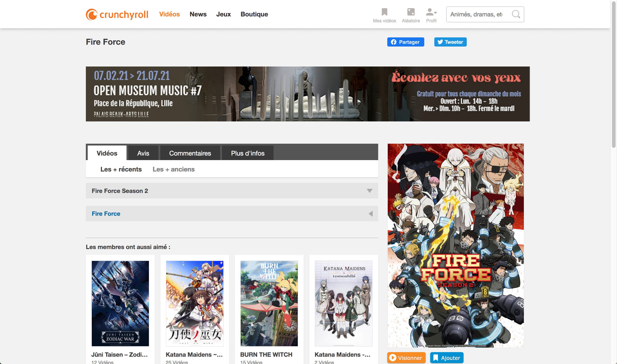Go to the News section
This screenshot has height=364, width=617.
click(198, 14)
